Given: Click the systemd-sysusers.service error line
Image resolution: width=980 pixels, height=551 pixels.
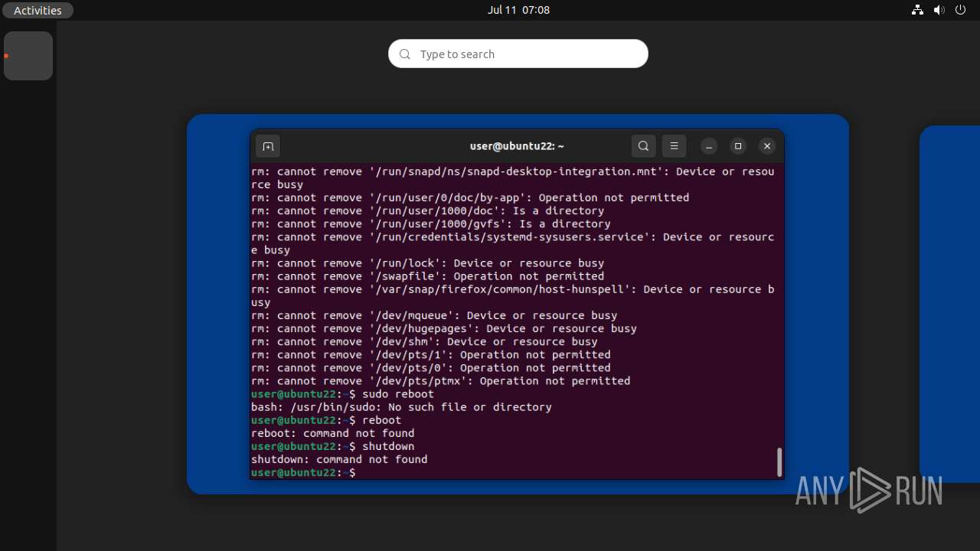Looking at the screenshot, I should 513,243.
